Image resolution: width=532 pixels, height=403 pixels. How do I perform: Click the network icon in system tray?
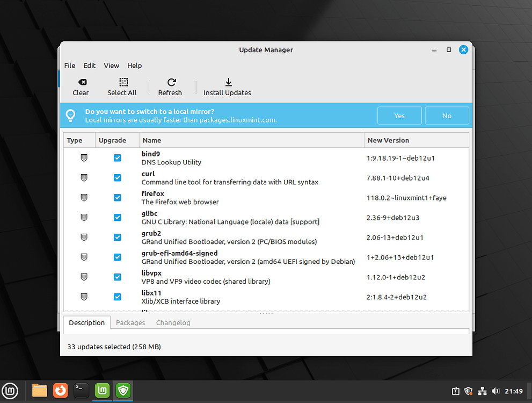[482, 391]
